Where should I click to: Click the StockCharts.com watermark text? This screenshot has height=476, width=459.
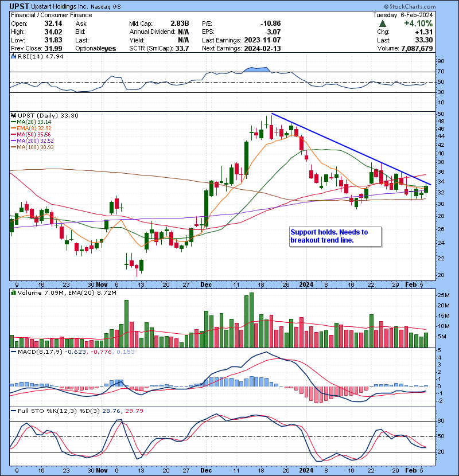coord(410,6)
